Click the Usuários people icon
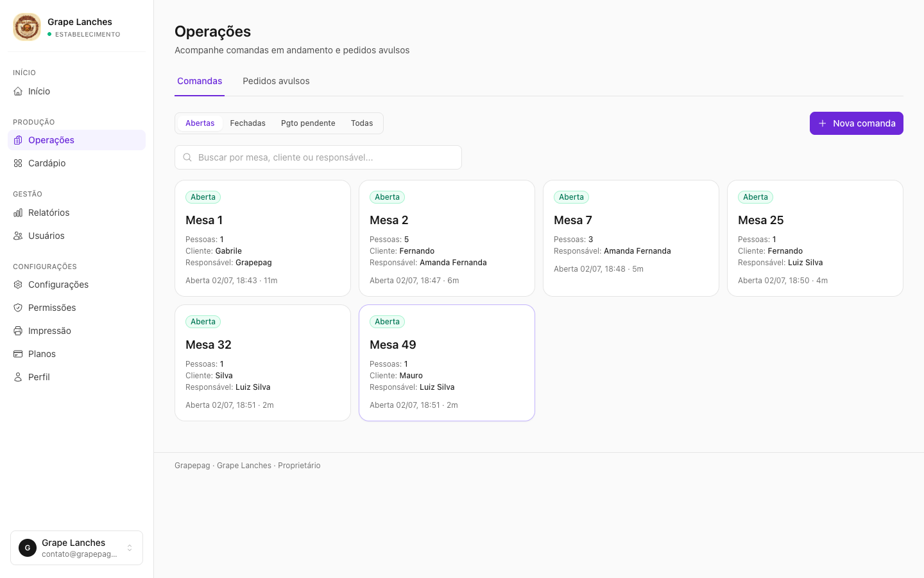Viewport: 924px width, 578px height. pos(18,236)
